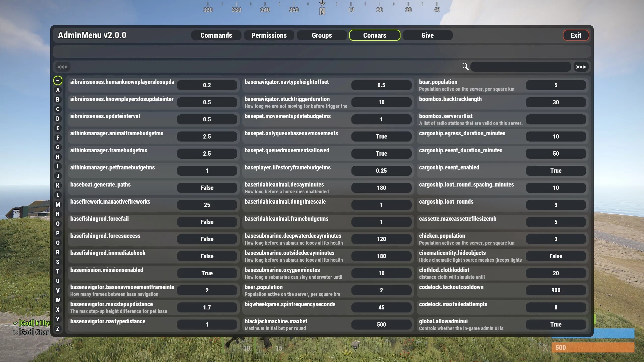Viewport: 644px width, 362px height.
Task: Switch to the Permissions tab
Action: [269, 35]
